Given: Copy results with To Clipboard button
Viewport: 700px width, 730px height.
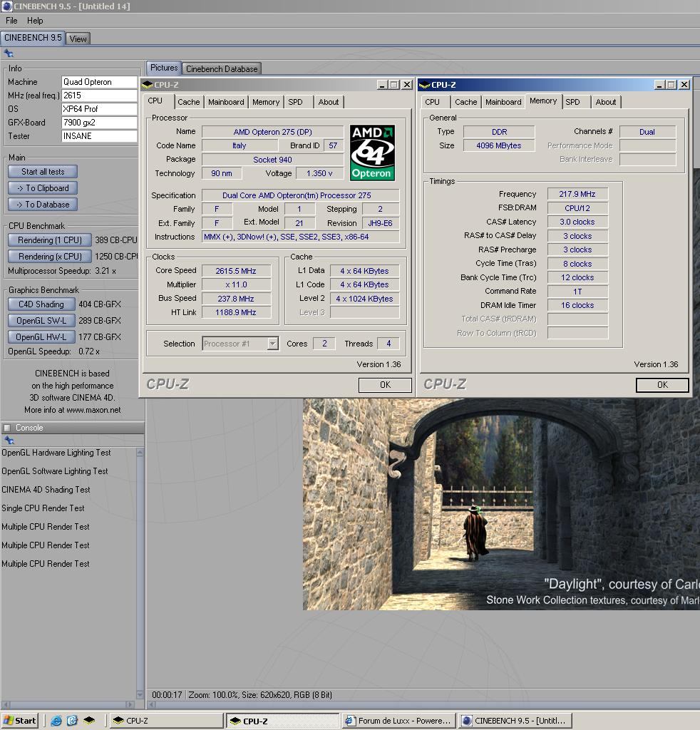Looking at the screenshot, I should (x=43, y=188).
